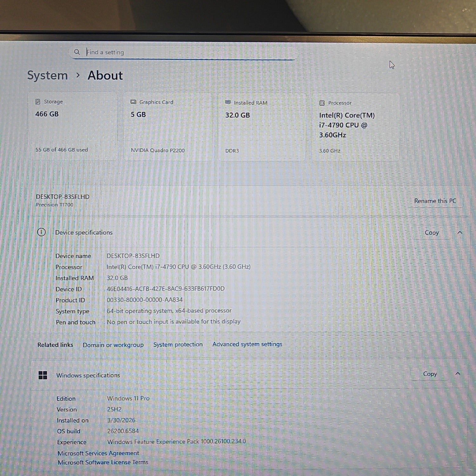Click the Installed RAM icon
The width and height of the screenshot is (476, 476).
coord(228,102)
